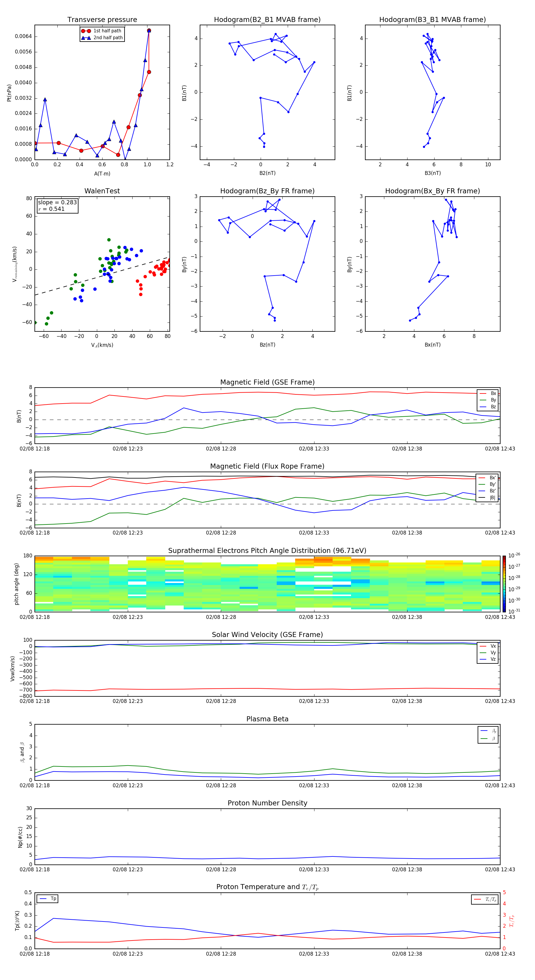This screenshot has width=535, height=980.
Task: Click the 'Np(#/cc)' axis label
Action: point(20,837)
